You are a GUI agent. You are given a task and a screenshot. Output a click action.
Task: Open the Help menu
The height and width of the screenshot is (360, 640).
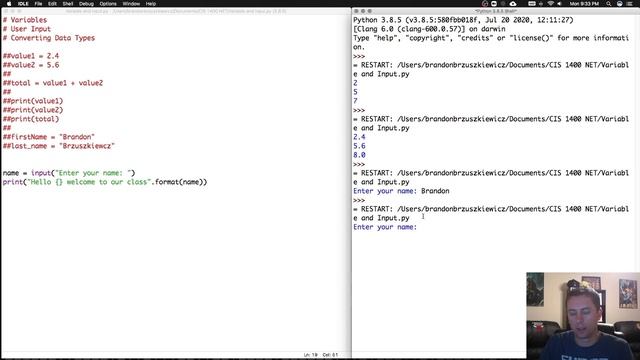[x=151, y=4]
